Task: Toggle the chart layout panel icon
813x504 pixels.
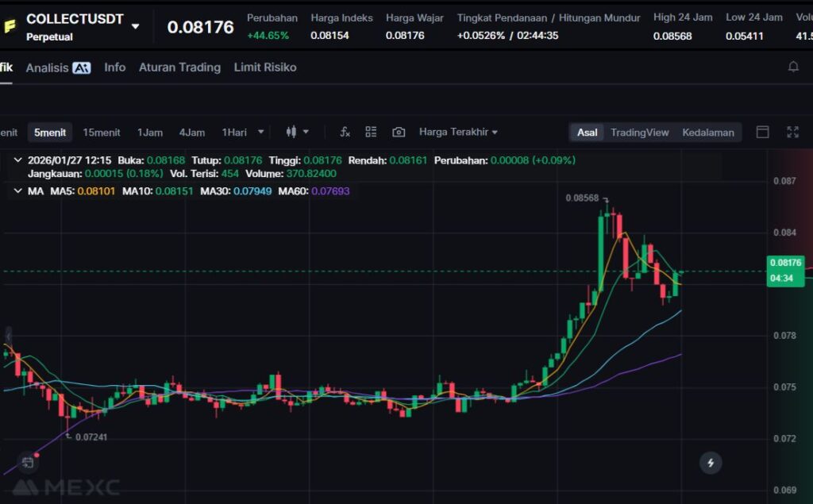Action: point(762,132)
